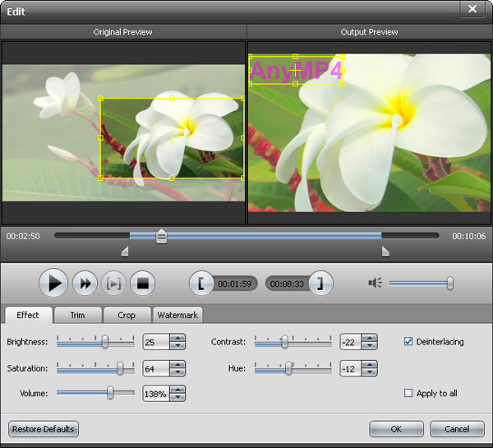This screenshot has width=493, height=448.
Task: Select the watermark box top-right corner handle
Action: point(343,57)
